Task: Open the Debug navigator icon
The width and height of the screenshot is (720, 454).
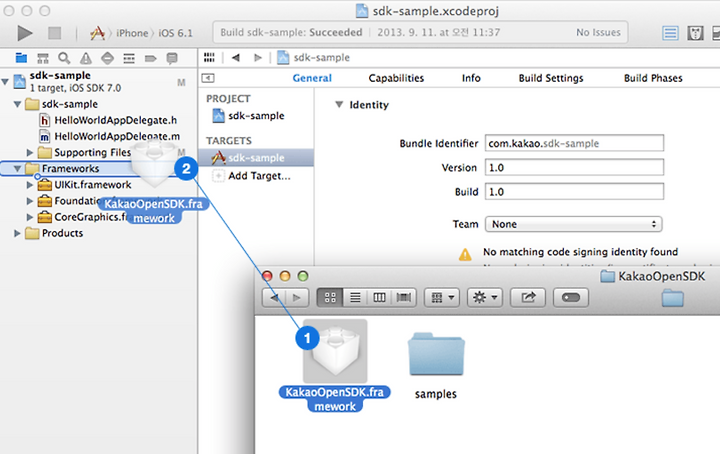Action: pos(129,58)
